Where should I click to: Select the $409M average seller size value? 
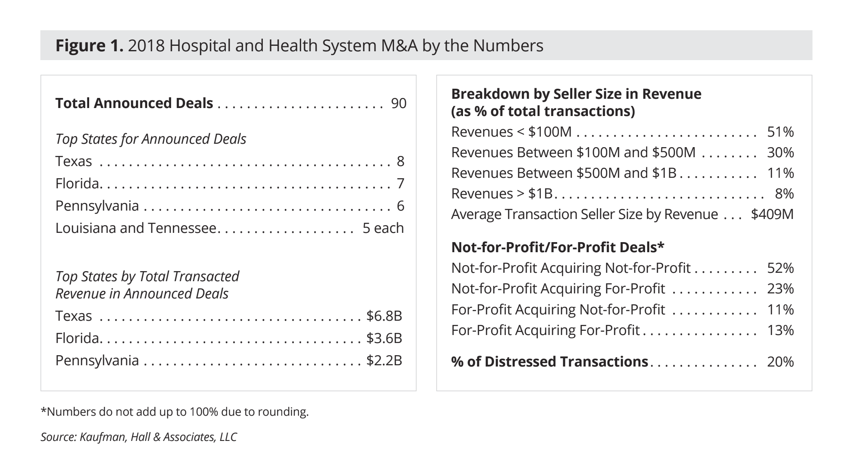pyautogui.click(x=772, y=214)
